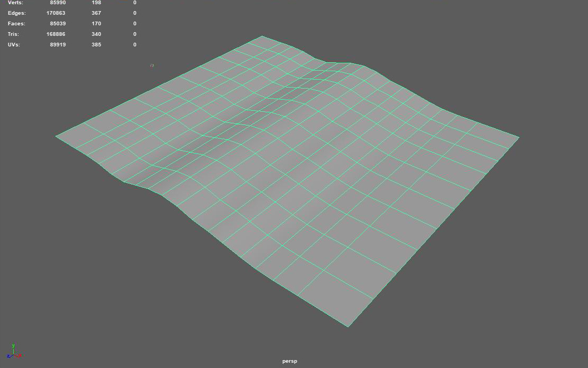
Task: Click the UVs label in the HUD
Action: [14, 44]
